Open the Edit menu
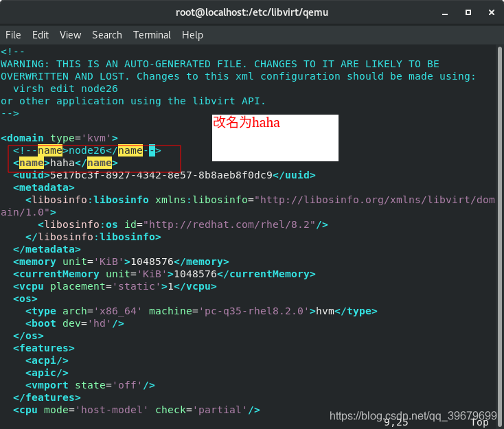This screenshot has height=429, width=504. coord(41,35)
